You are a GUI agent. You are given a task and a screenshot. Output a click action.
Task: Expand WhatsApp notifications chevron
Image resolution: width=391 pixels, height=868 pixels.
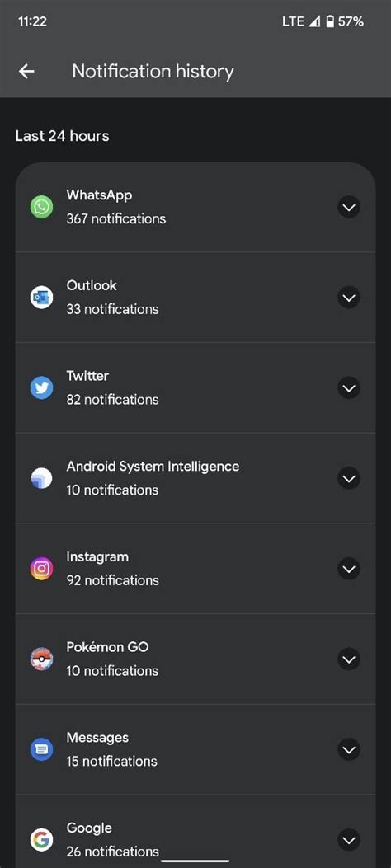click(x=349, y=208)
